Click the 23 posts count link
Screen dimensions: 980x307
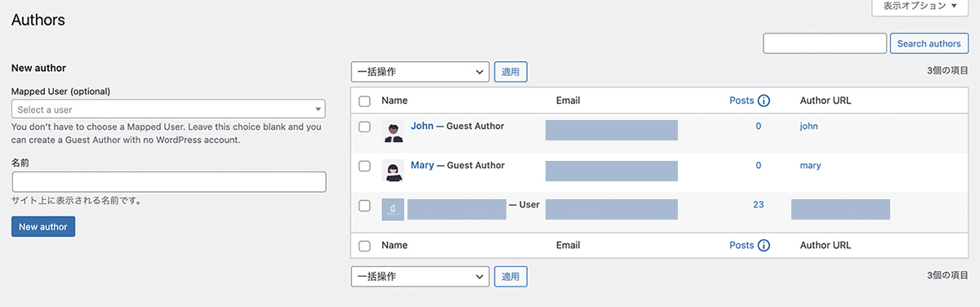759,204
